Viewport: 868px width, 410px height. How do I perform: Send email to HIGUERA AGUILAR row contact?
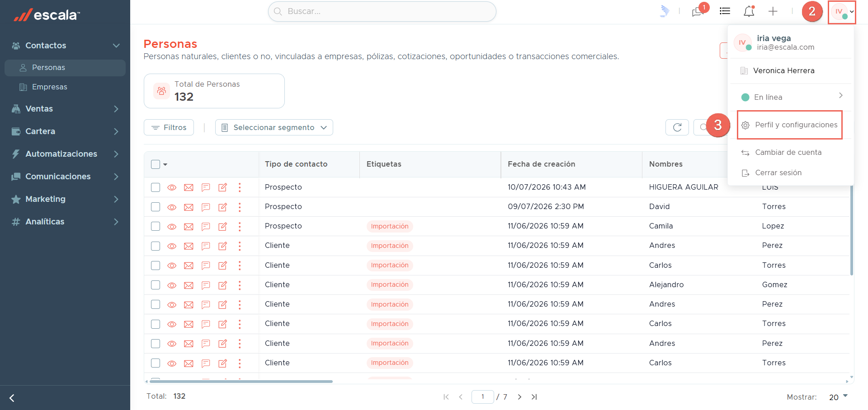point(189,187)
